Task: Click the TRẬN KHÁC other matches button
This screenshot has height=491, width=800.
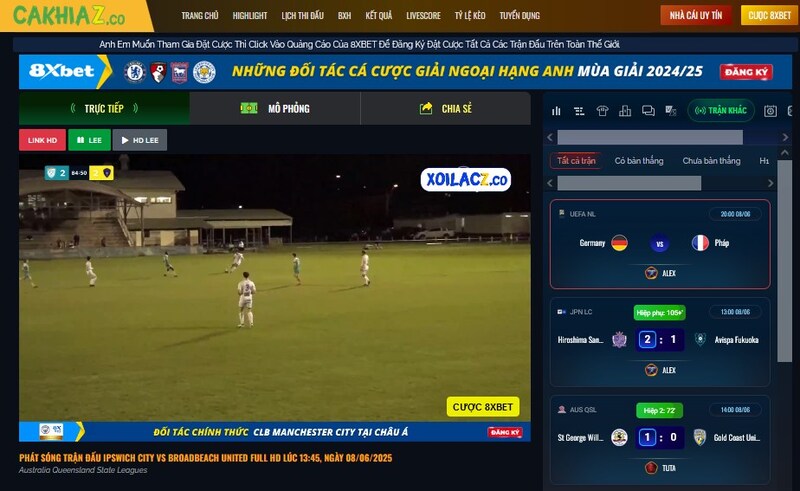Action: tap(721, 110)
